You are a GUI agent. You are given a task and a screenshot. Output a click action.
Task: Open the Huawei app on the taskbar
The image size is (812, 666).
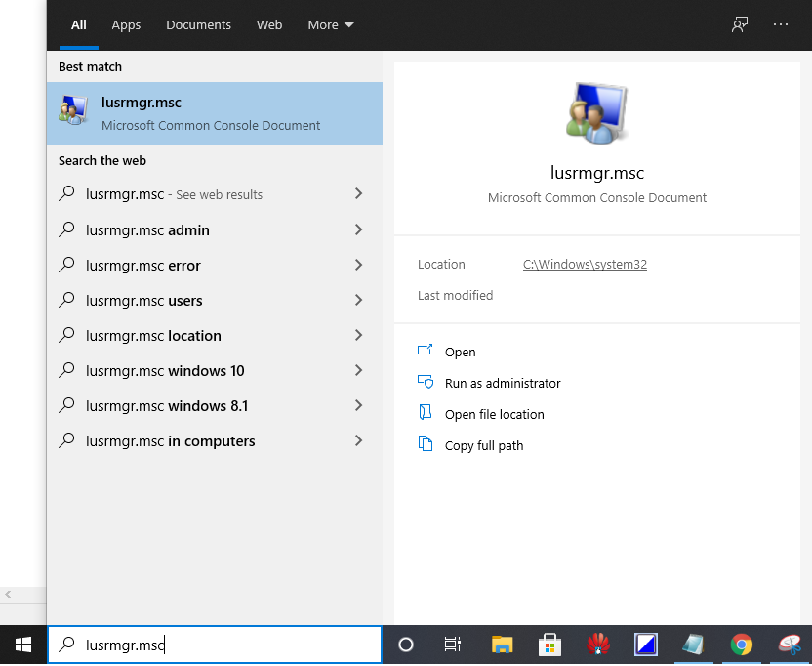[598, 645]
